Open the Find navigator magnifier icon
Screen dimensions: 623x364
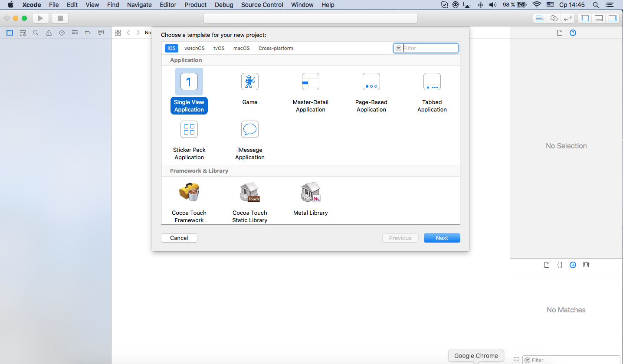(36, 33)
